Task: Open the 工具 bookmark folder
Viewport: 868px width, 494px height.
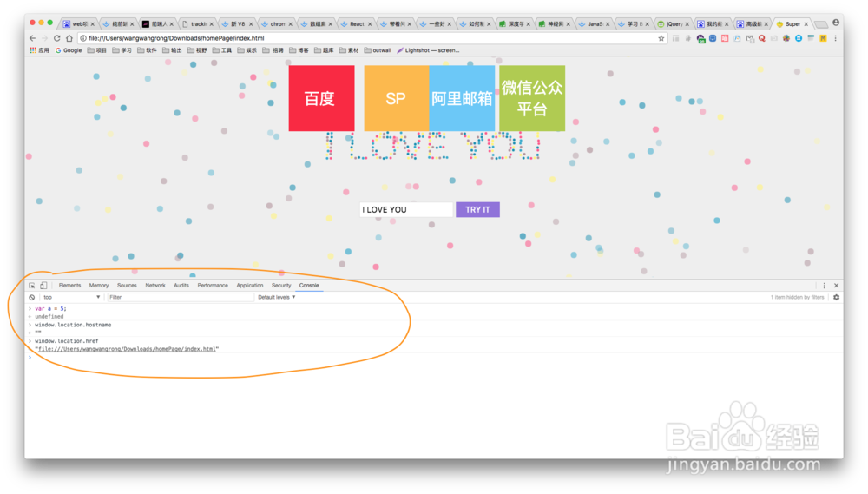Action: click(x=222, y=50)
